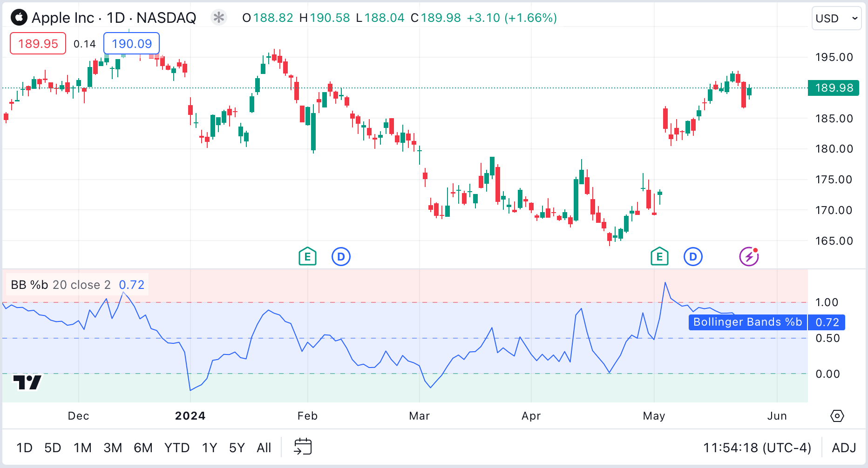Click the BB %b 20 close 2 legend
The width and height of the screenshot is (868, 468).
point(61,285)
